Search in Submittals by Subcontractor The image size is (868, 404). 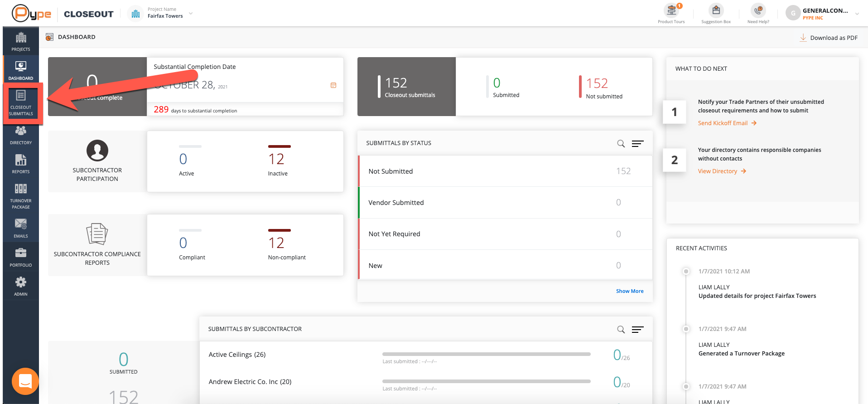621,330
